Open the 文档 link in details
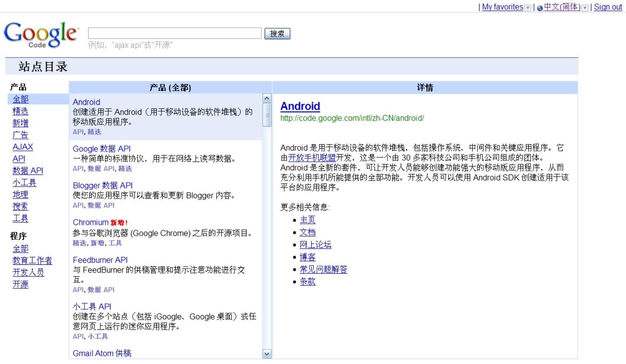626x364 pixels. [x=307, y=232]
